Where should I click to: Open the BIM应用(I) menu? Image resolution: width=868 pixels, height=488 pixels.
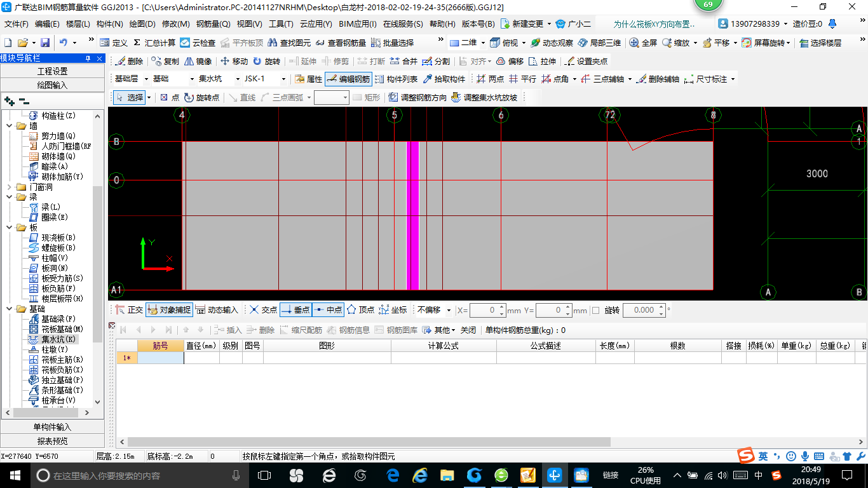pos(358,24)
